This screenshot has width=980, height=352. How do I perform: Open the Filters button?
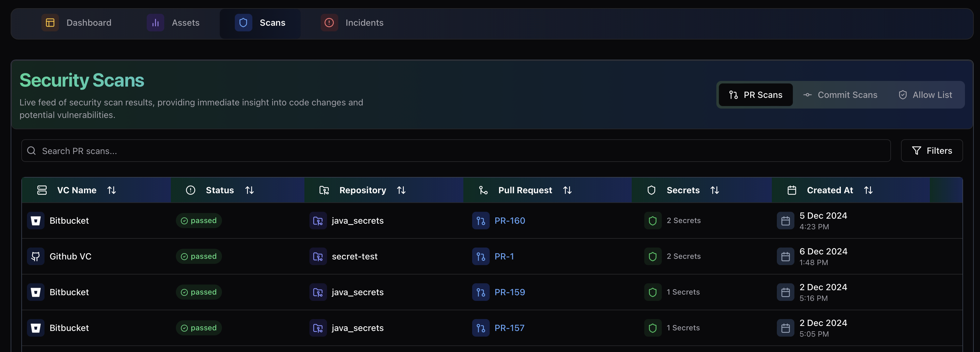coord(932,151)
